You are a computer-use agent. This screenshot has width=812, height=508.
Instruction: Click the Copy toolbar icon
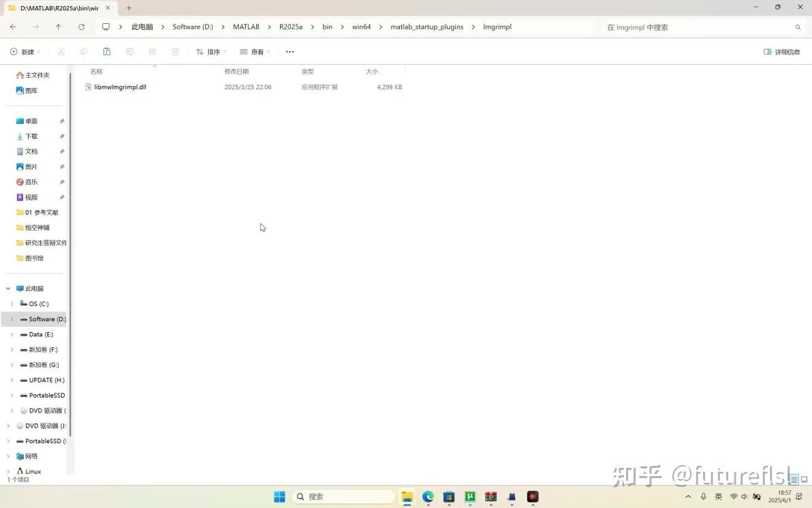click(83, 51)
